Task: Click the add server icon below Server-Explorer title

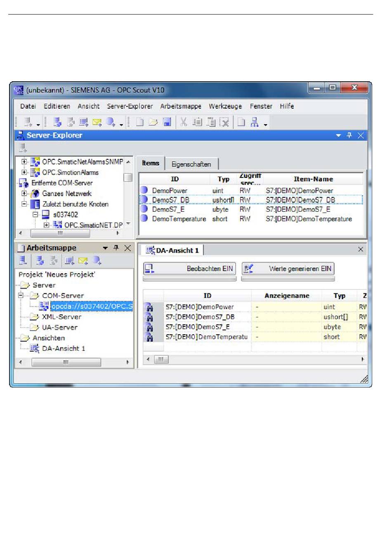Action: tap(23, 148)
